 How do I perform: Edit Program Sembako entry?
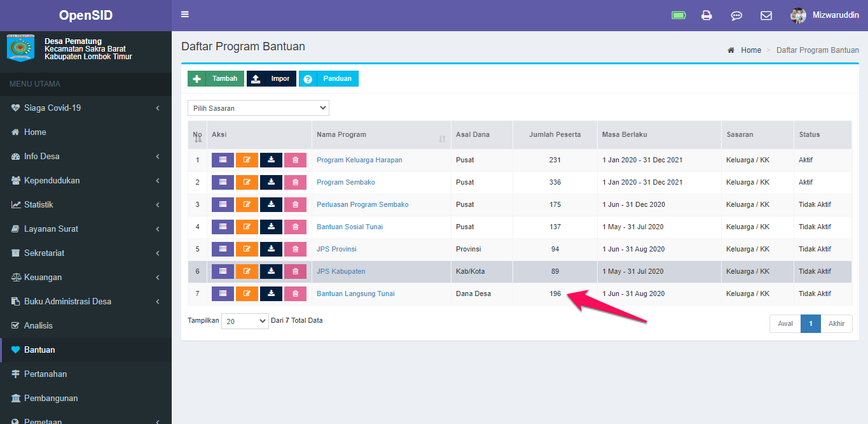(247, 183)
